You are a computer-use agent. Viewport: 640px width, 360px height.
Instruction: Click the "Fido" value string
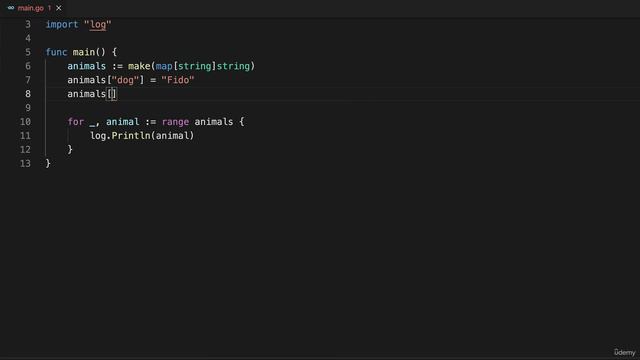[178, 80]
